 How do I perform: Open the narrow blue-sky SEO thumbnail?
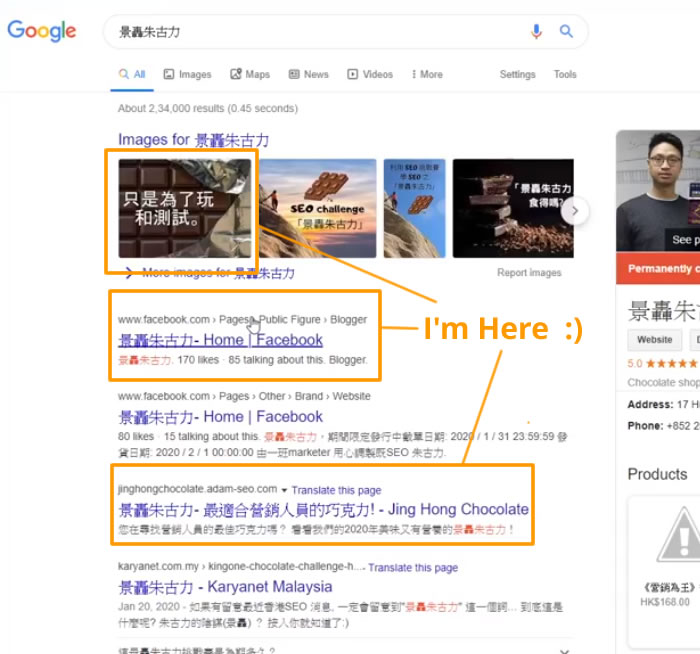pos(414,208)
